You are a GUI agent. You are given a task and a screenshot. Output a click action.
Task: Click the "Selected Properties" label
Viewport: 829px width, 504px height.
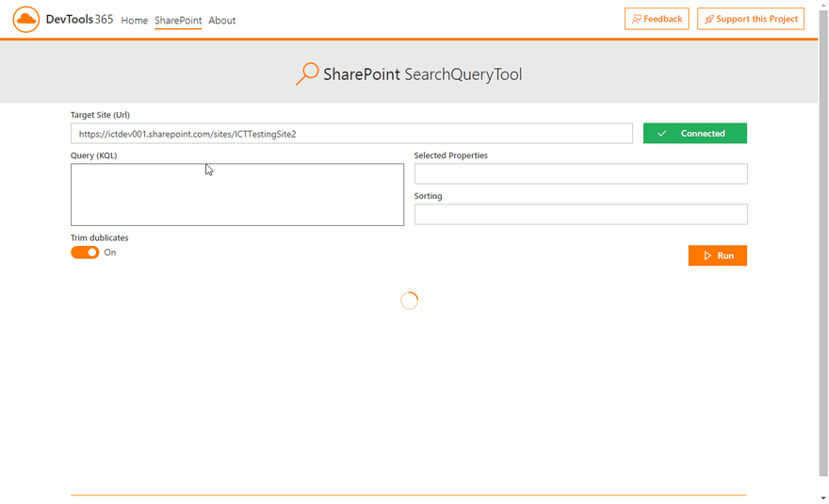450,155
